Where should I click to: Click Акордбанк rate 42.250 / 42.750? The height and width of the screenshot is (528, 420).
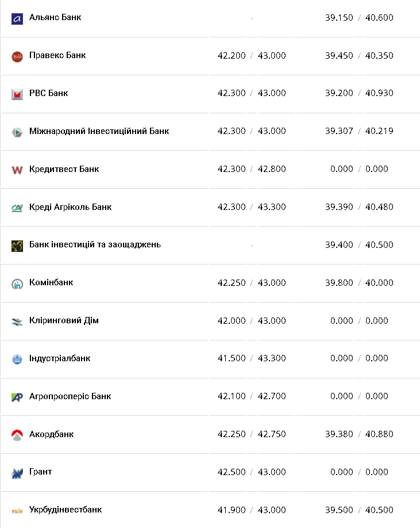(252, 434)
